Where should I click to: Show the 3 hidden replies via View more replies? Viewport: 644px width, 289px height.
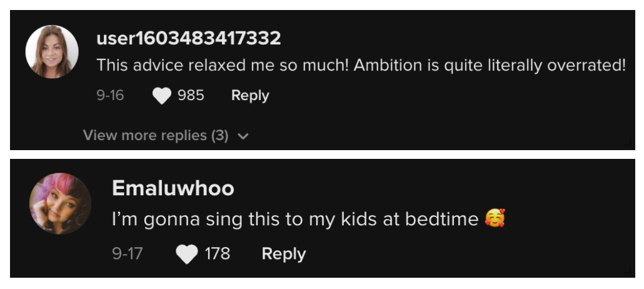point(156,135)
